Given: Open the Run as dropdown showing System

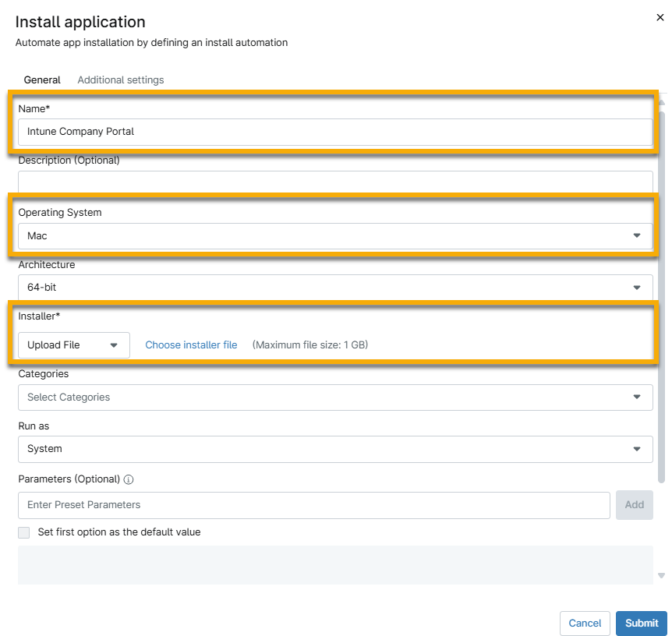Looking at the screenshot, I should click(x=335, y=449).
